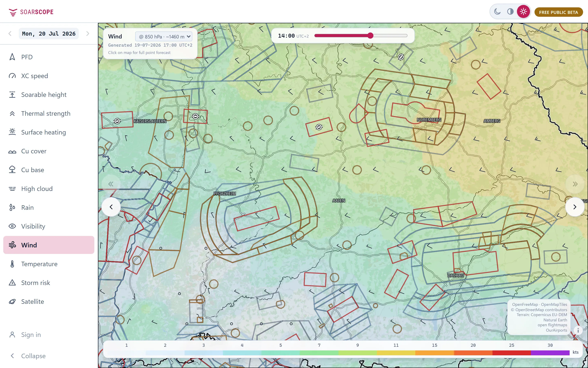Open the Storm risk layer

pyautogui.click(x=49, y=283)
